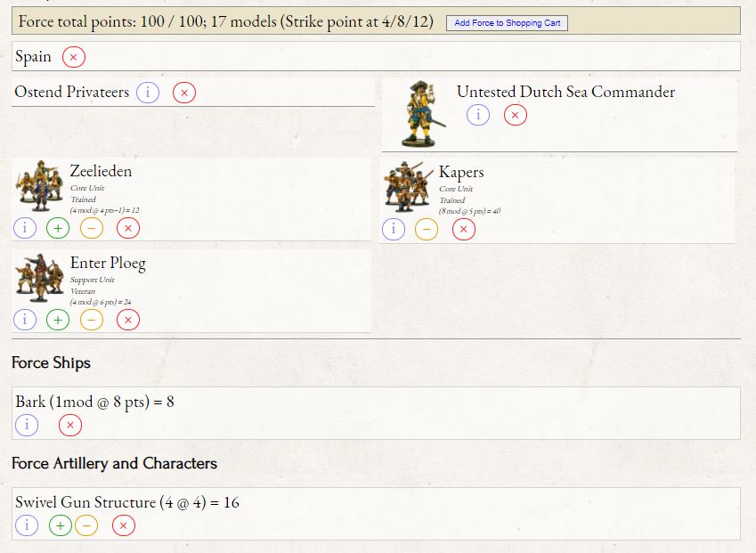Remove the Spain faction
The image size is (756, 553).
[x=73, y=57]
